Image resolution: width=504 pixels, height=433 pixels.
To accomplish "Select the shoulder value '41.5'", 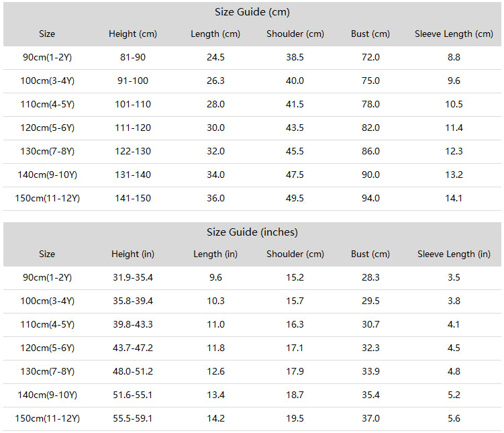I will 295,105.
